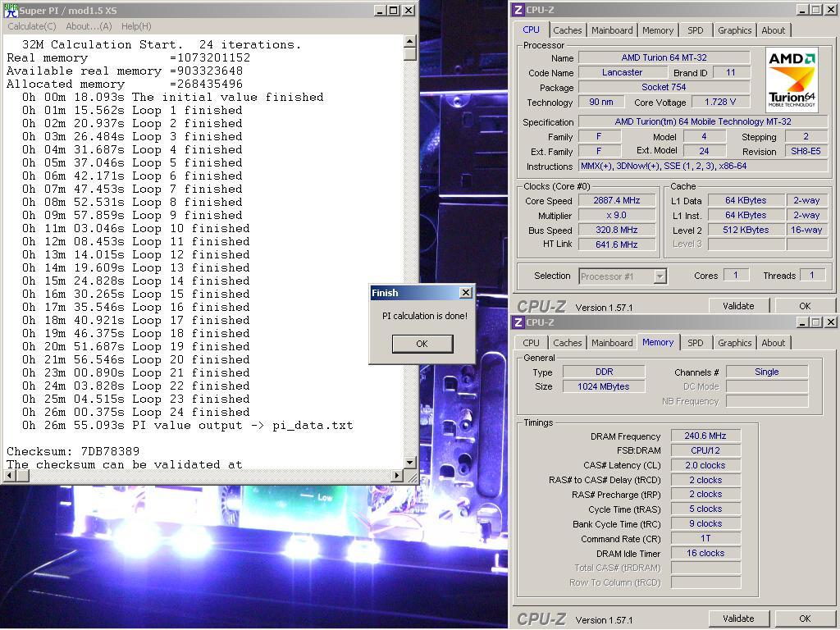Viewport: 840px width, 630px height.
Task: Click the memory Type value 'DDR'
Action: [605, 372]
